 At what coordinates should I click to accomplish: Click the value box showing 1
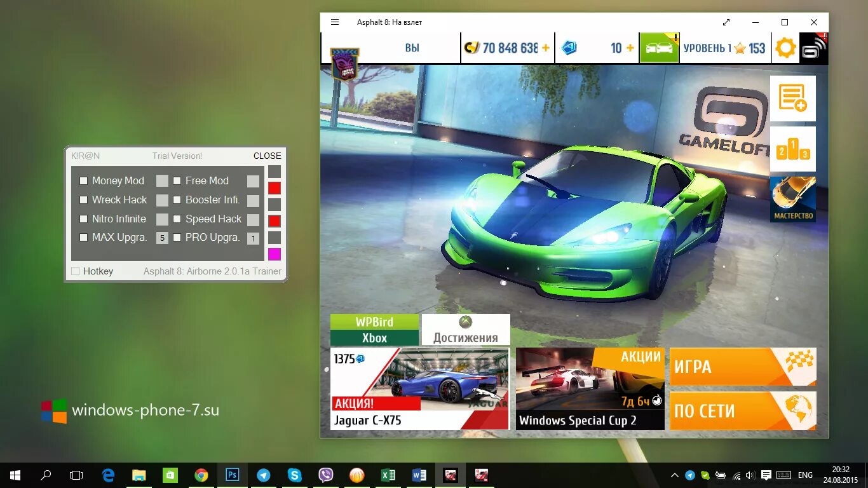[253, 238]
